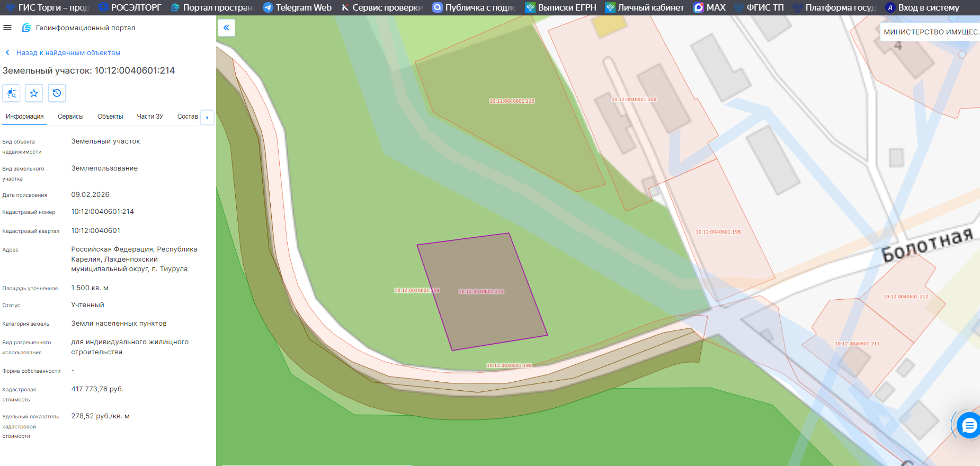Open the hamburger menu
This screenshot has width=980, height=466.
[x=7, y=28]
